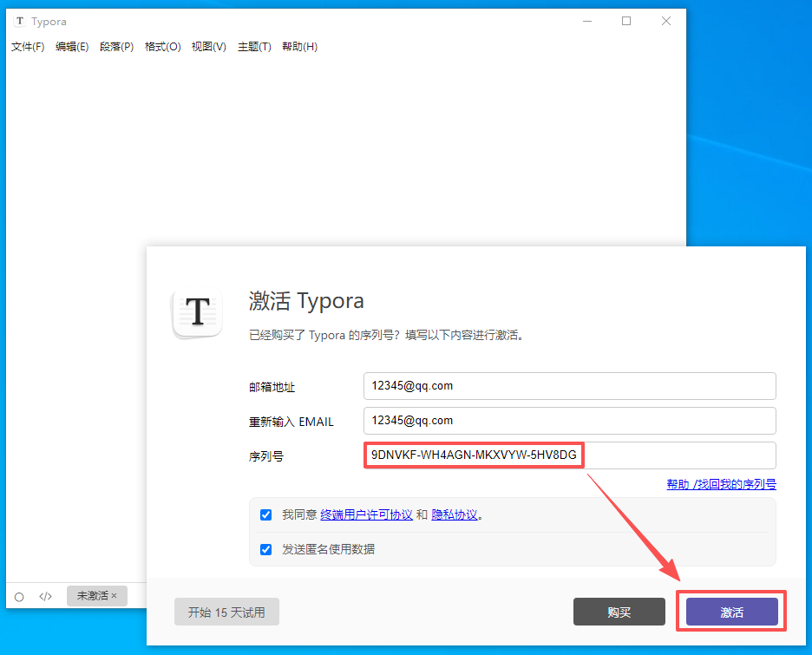Toggle the 我同意 agreement checkbox
The image size is (812, 655).
point(265,514)
